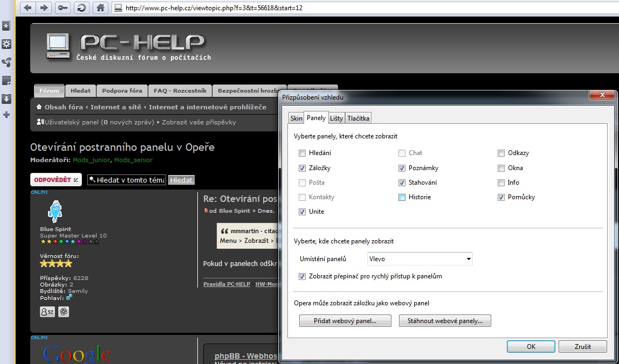619x364 pixels.
Task: Click the post icon before 'od Blue Spirit'
Action: [x=205, y=211]
